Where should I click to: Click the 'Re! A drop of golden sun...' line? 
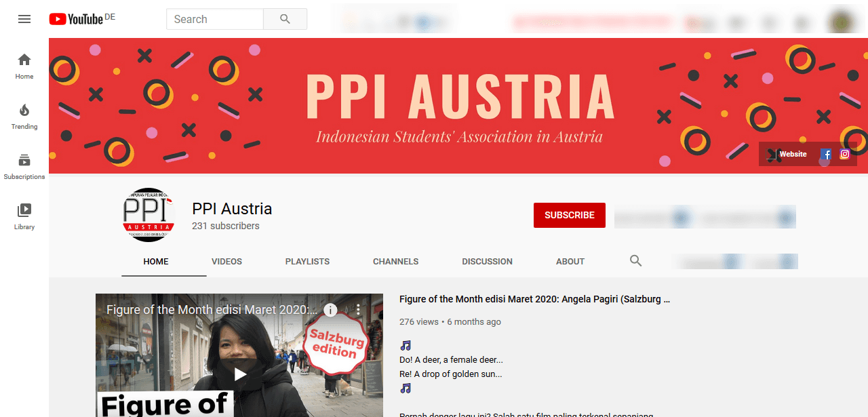(x=451, y=374)
